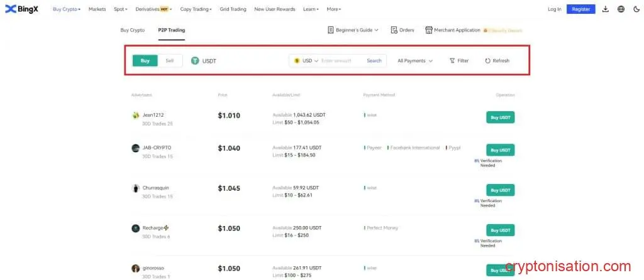
Task: Open the Grid Trading menu item
Action: (233, 9)
